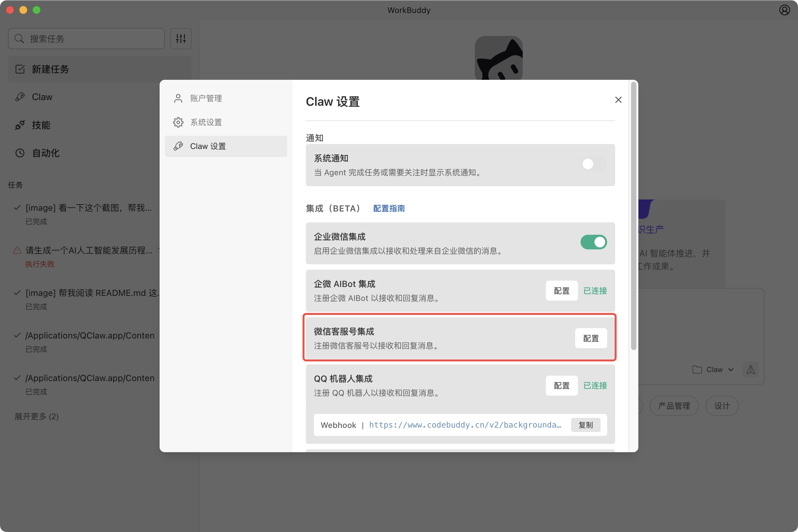The height and width of the screenshot is (532, 798).
Task: Click the warning triangle beside Claw selector
Action: coord(751,369)
